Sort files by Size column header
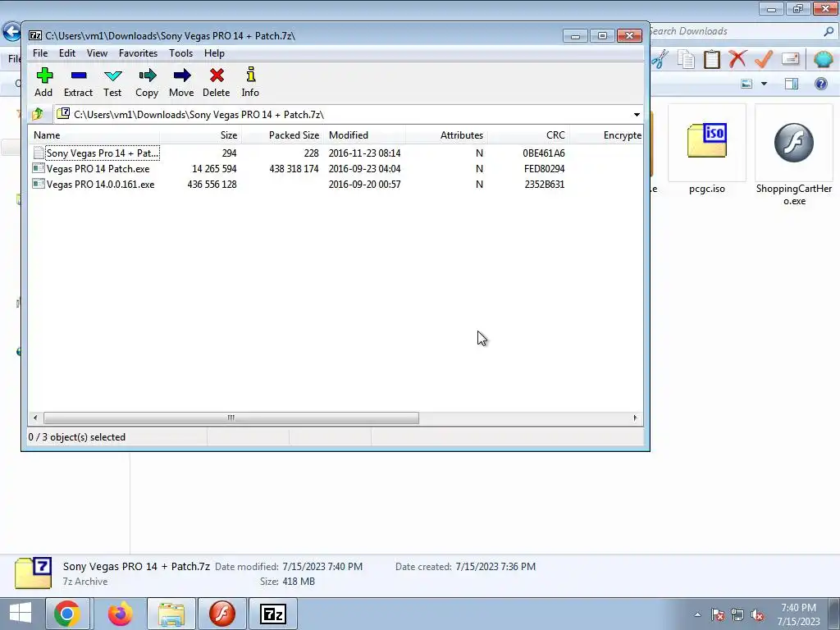This screenshot has width=840, height=630. 201,135
